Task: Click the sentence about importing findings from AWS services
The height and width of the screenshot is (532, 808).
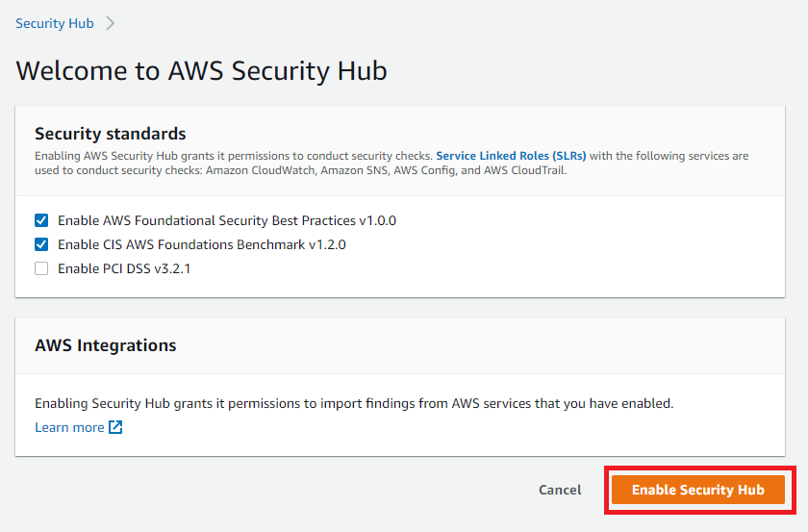Action: [x=354, y=403]
